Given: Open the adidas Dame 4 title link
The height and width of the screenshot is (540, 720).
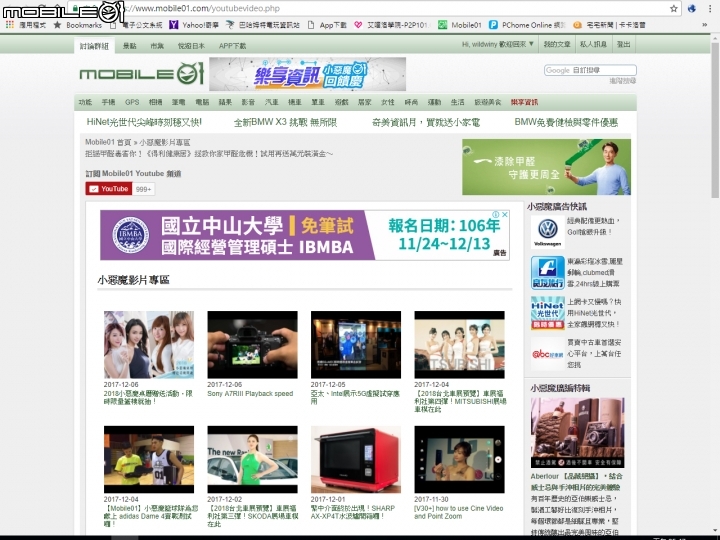Looking at the screenshot, I should [151, 516].
